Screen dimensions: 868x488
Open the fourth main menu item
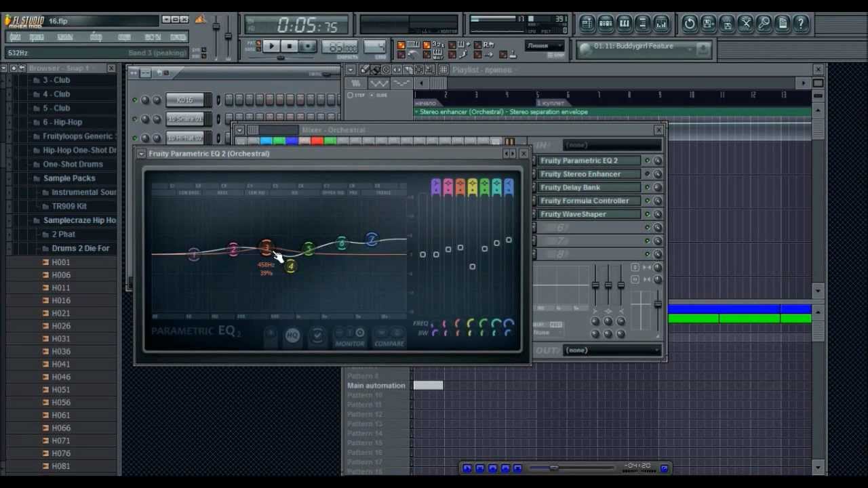pyautogui.click(x=96, y=37)
